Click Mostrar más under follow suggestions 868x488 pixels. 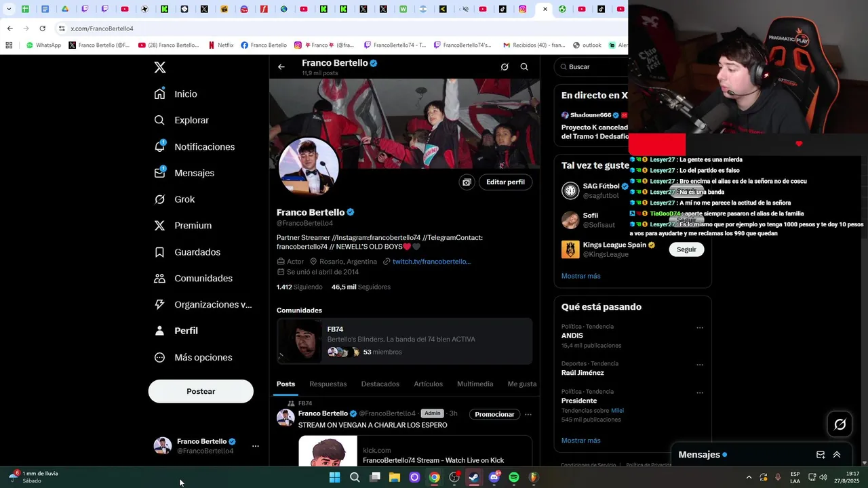coord(580,277)
